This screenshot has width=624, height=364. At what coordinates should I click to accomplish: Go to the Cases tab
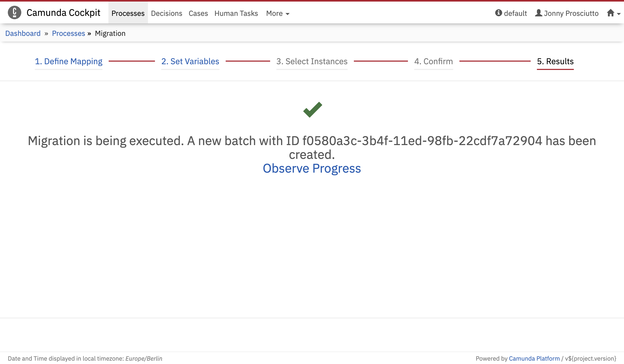[198, 13]
